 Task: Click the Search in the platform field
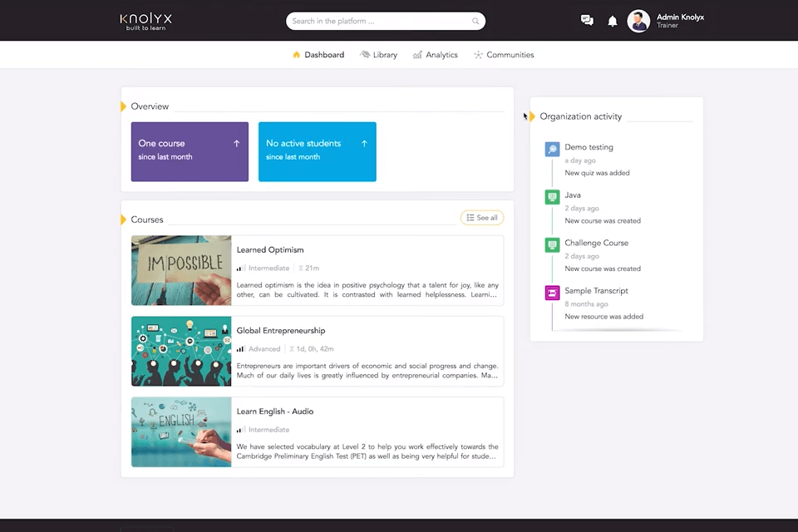pyautogui.click(x=386, y=22)
